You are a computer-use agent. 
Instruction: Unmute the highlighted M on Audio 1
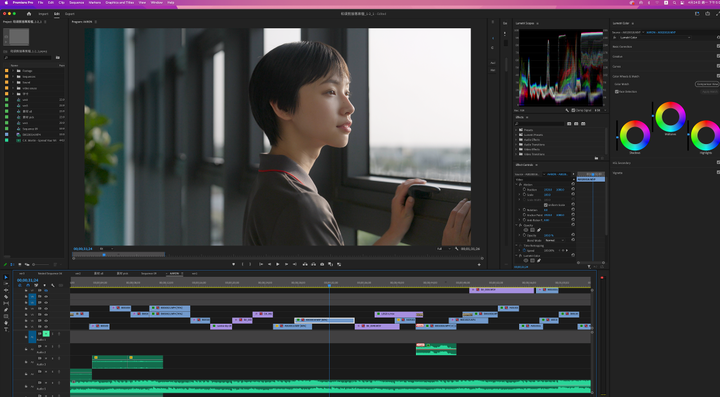point(46,334)
